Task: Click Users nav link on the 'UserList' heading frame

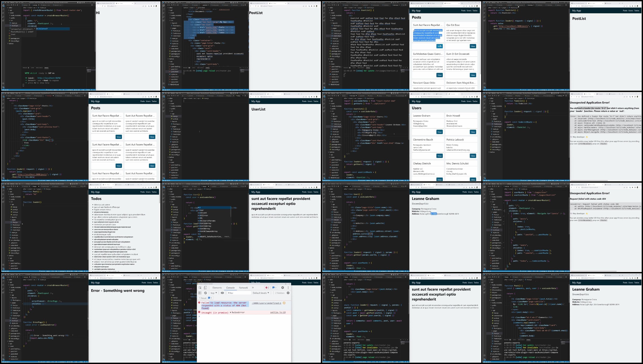Action: pos(310,101)
